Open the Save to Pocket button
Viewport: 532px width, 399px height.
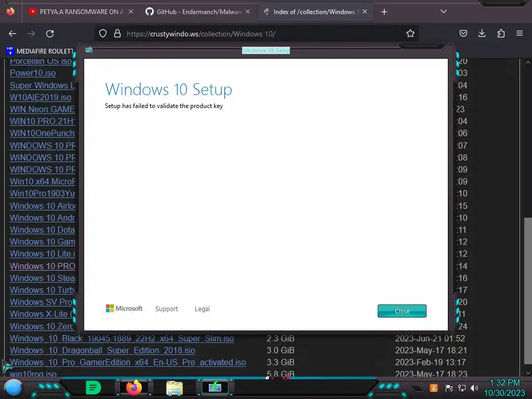(x=463, y=33)
